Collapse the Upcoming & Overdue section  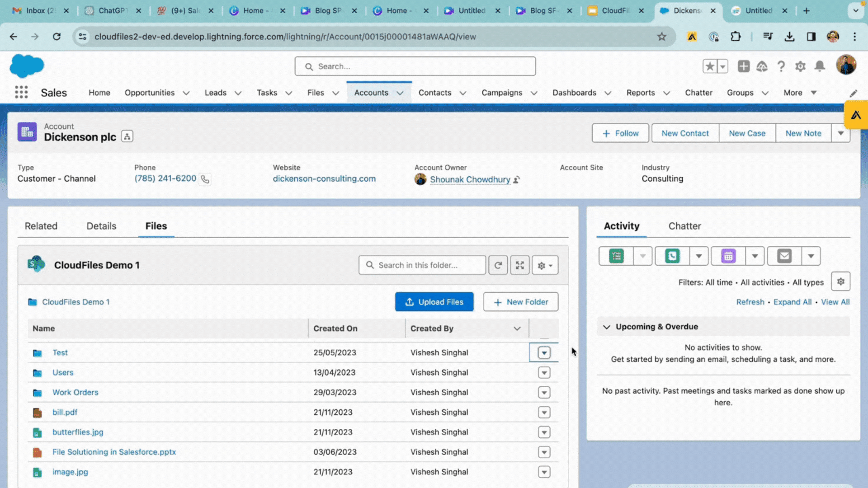click(607, 327)
